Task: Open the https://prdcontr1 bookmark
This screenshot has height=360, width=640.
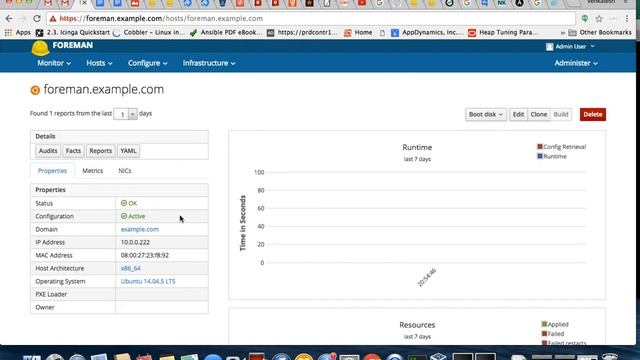Action: point(302,33)
